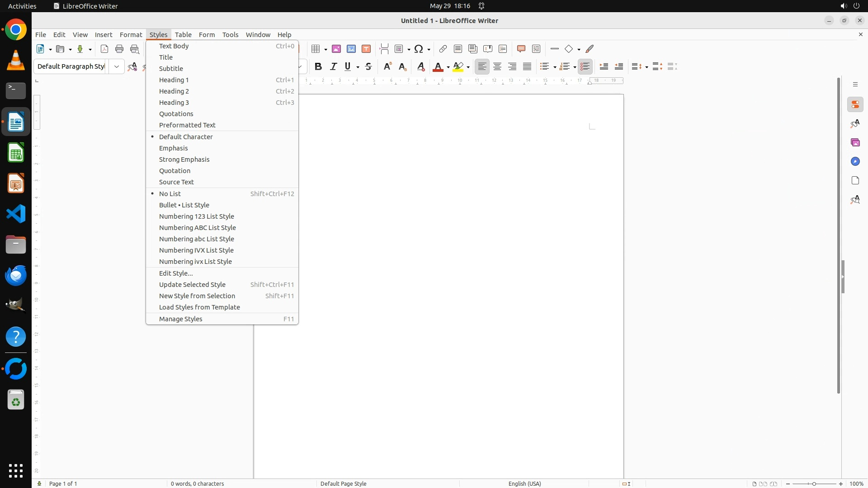868x488 pixels.
Task: Select Manage Styles menu entry
Action: click(181, 319)
